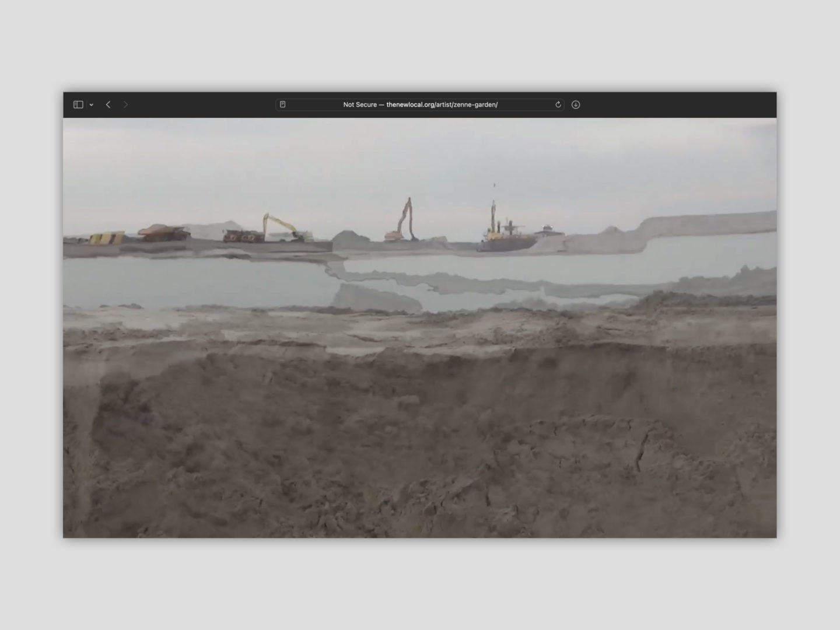Viewport: 840px width, 630px height.
Task: Go back to the previous page
Action: (x=108, y=104)
